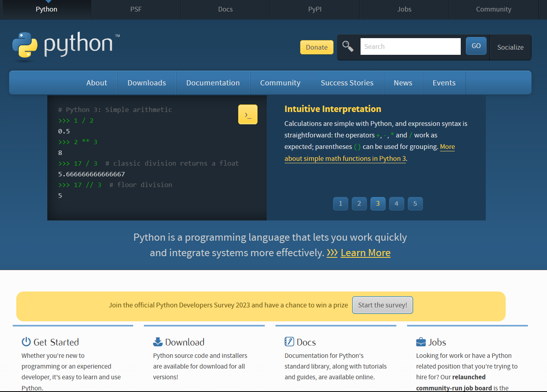Open the Docs top-bar tab

point(225,9)
